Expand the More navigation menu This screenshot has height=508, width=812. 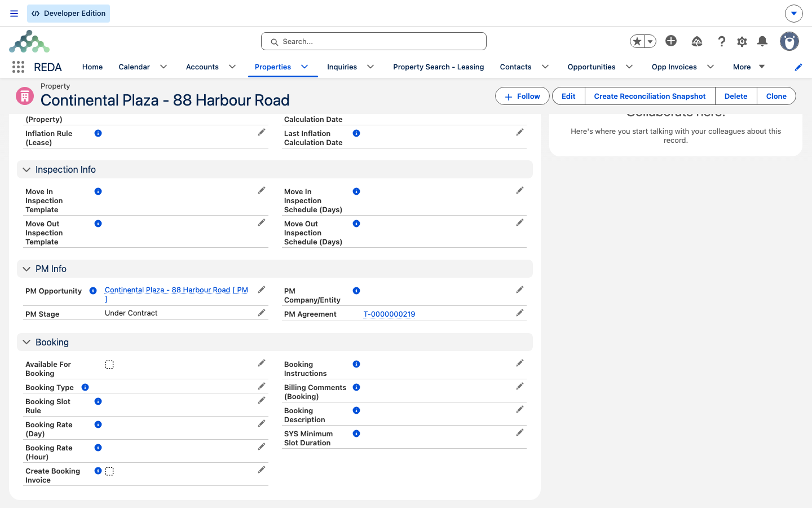pyautogui.click(x=749, y=67)
